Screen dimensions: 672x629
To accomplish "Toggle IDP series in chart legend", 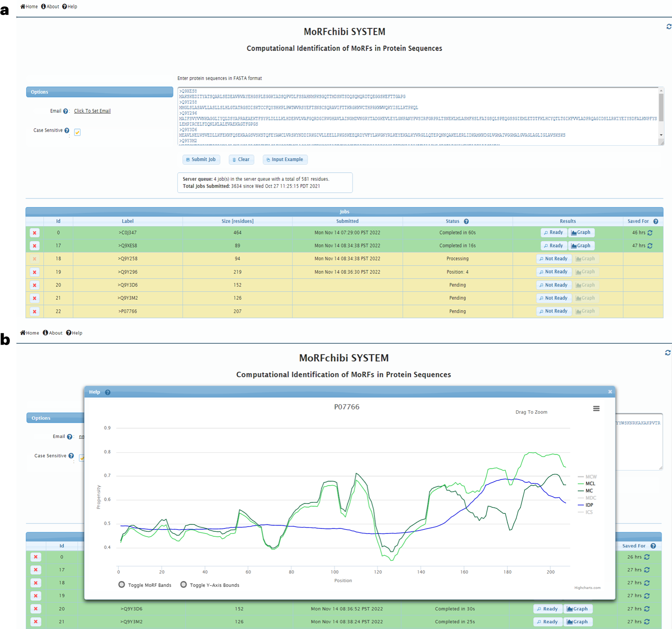I will (585, 505).
